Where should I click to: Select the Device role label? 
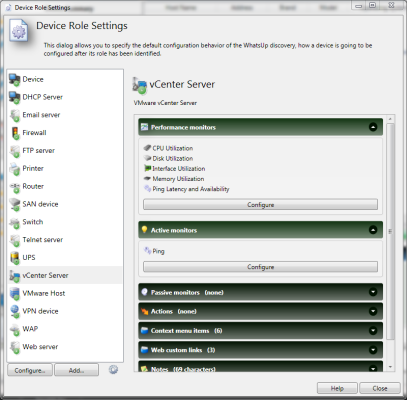33,79
